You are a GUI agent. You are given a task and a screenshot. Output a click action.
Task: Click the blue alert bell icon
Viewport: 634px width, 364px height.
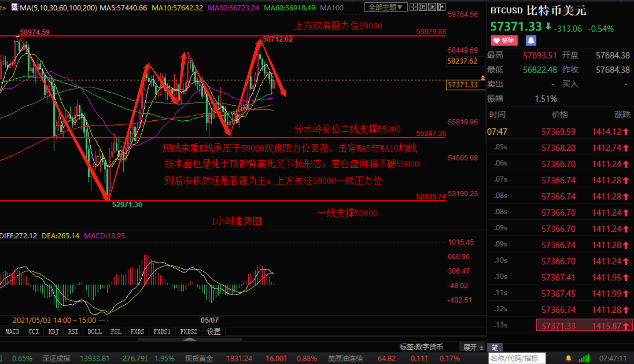(531, 40)
